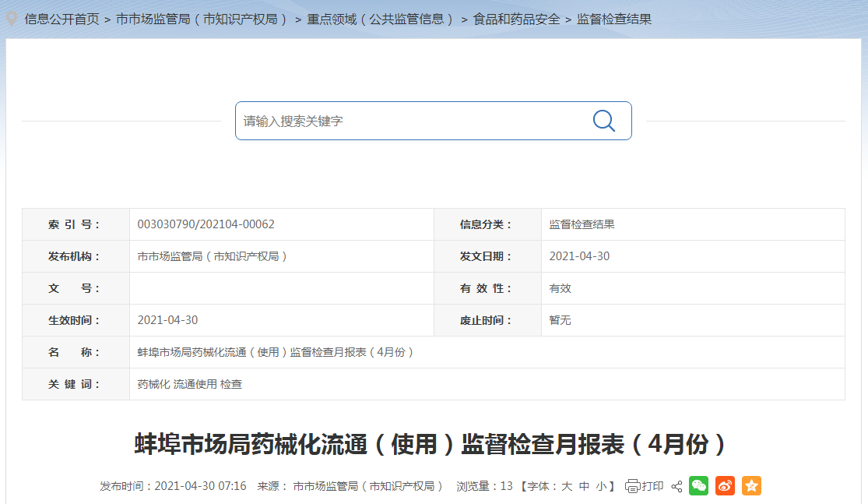Click 有效 validity value
The image size is (868, 504).
pyautogui.click(x=561, y=288)
